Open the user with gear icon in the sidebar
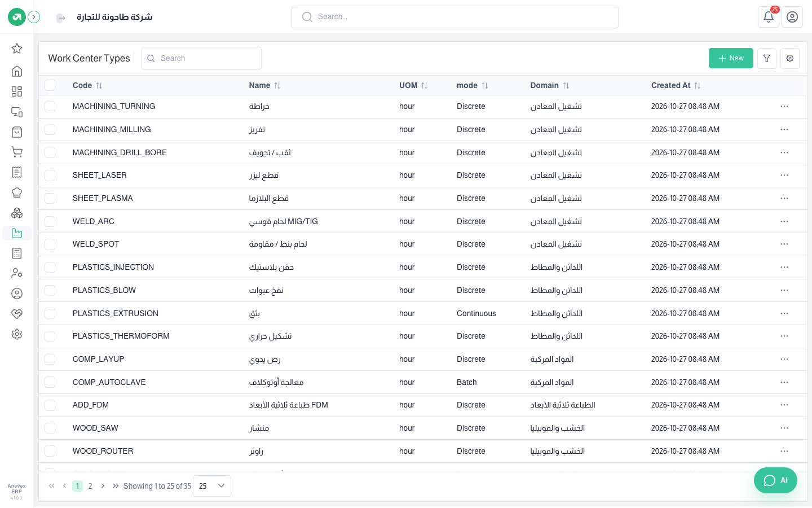This screenshot has height=508, width=812. [x=17, y=273]
